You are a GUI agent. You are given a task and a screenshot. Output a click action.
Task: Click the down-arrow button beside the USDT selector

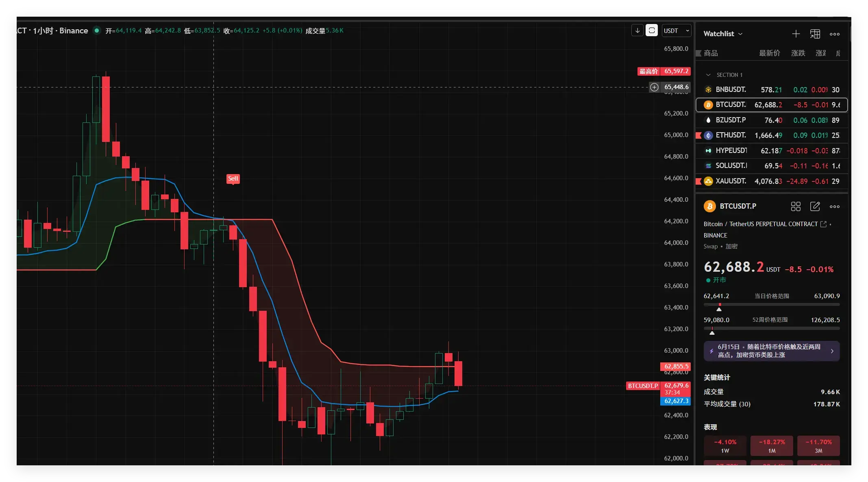pos(637,31)
